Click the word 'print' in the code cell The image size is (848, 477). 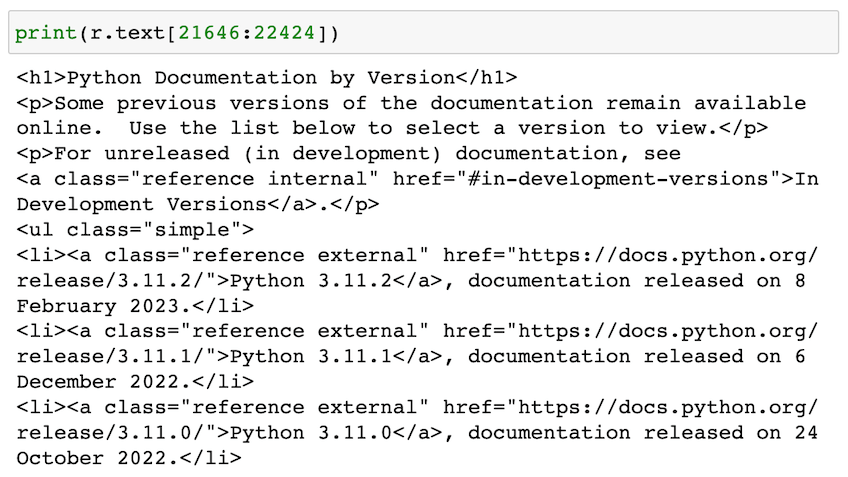46,33
